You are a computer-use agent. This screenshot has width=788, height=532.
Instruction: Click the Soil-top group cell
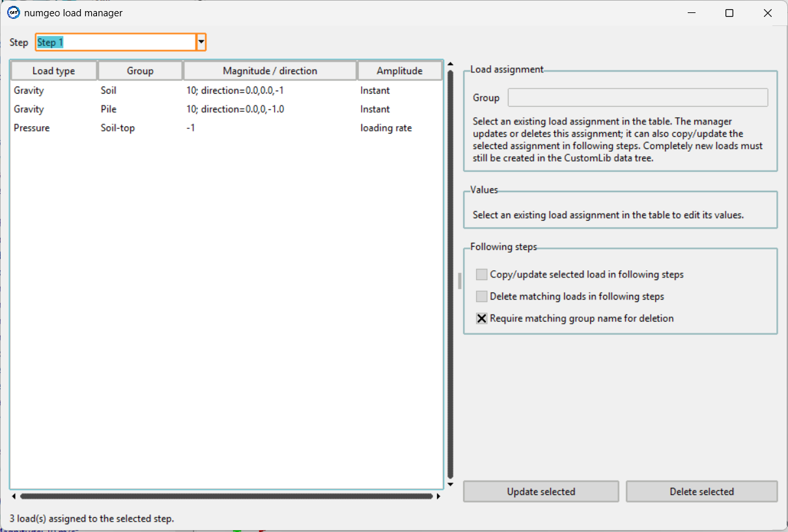(x=118, y=128)
